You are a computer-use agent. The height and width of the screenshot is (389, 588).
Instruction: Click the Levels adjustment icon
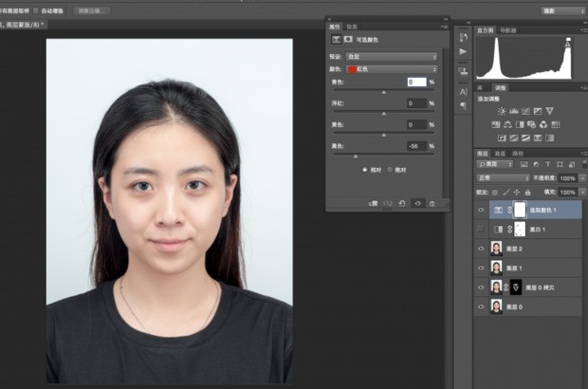513,111
